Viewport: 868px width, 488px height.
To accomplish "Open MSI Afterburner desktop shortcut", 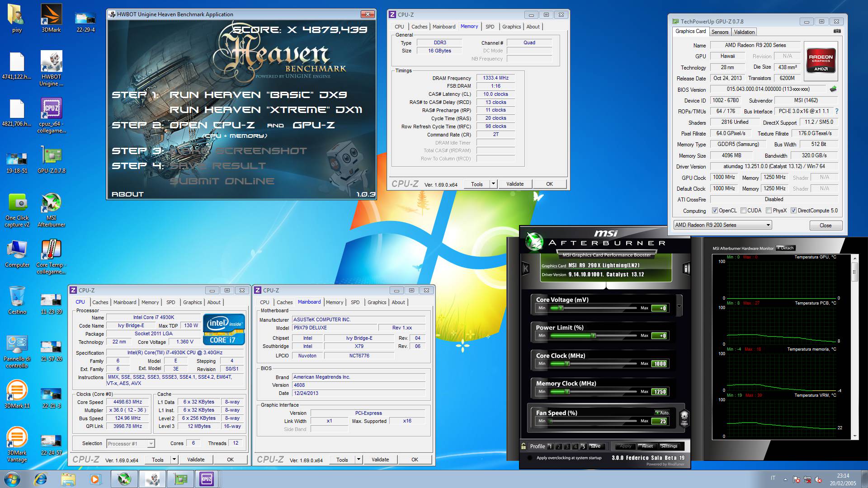I will coord(51,210).
